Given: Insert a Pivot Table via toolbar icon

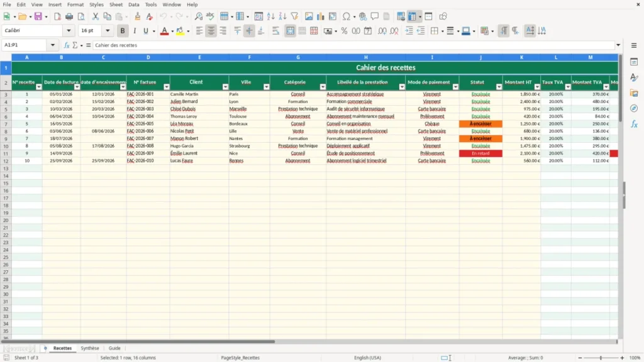Looking at the screenshot, I should pos(333,16).
